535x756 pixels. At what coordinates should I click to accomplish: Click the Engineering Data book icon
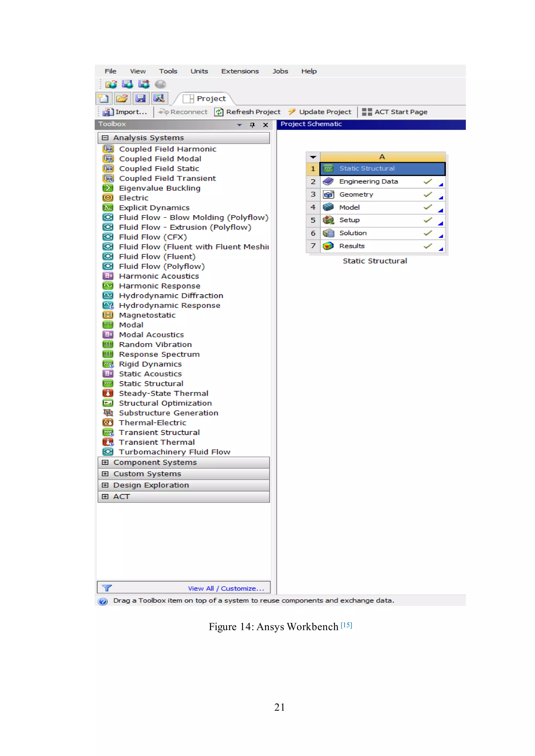tap(328, 181)
